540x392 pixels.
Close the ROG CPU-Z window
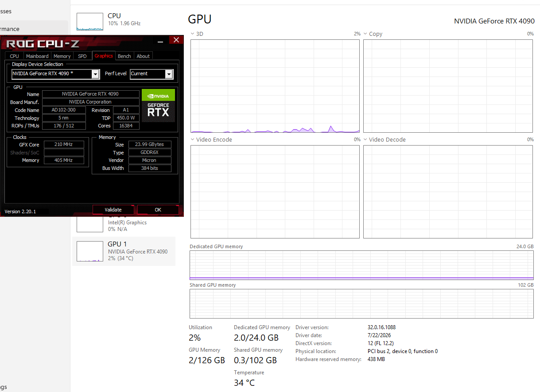coord(176,40)
